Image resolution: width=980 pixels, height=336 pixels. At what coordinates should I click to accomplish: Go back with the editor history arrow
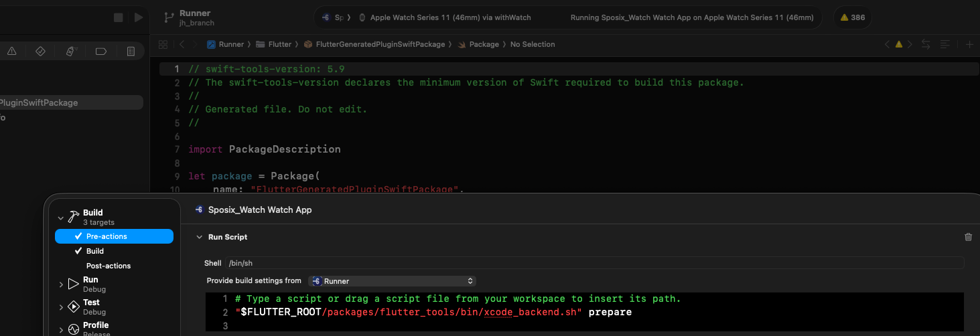pos(182,44)
